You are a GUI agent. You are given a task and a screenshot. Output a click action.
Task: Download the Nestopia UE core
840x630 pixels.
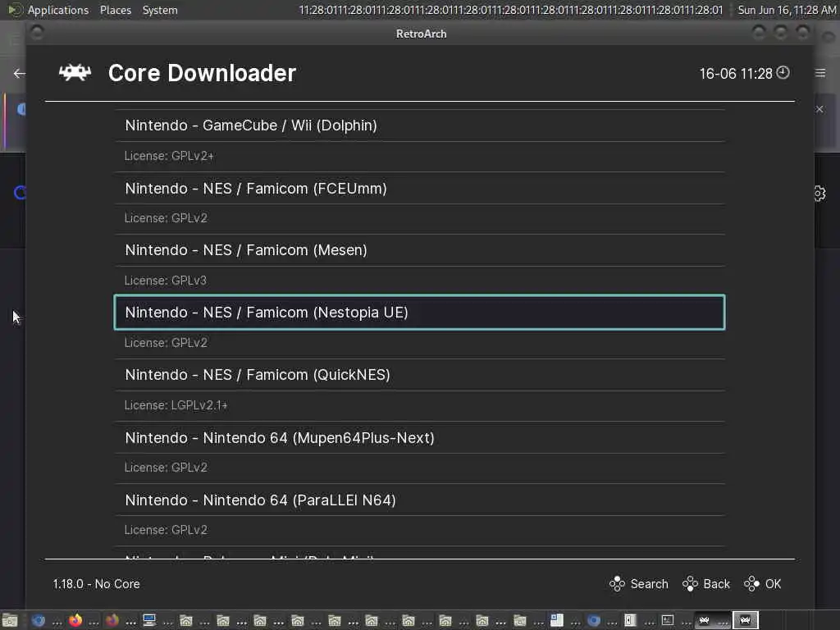pos(419,313)
